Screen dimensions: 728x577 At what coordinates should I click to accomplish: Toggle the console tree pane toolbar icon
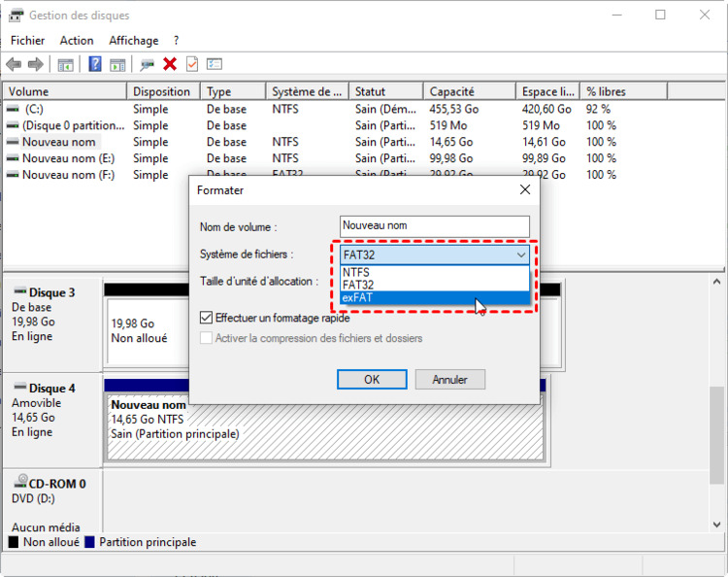pos(65,64)
